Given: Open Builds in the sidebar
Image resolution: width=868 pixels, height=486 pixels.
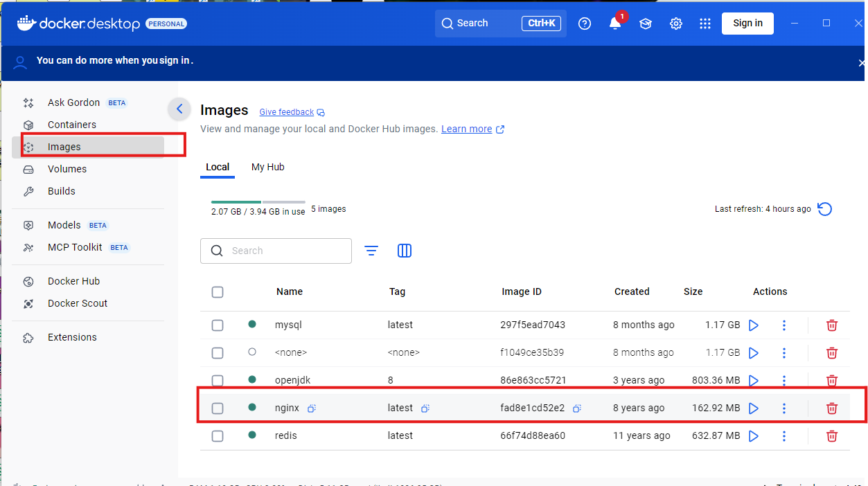Looking at the screenshot, I should click(88, 191).
